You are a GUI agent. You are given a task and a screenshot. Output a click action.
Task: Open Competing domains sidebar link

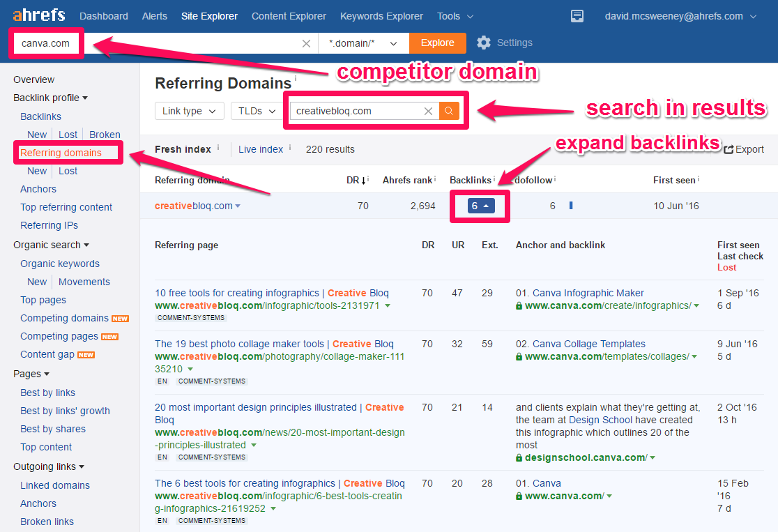pos(65,318)
